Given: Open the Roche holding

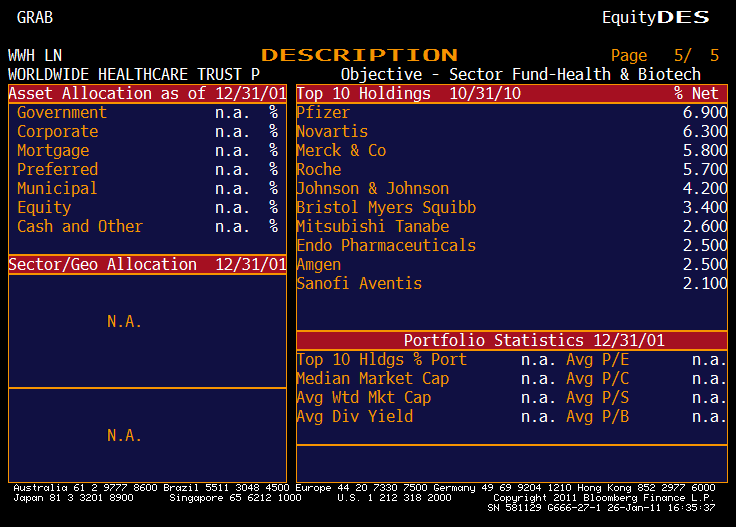Looking at the screenshot, I should pos(319,169).
